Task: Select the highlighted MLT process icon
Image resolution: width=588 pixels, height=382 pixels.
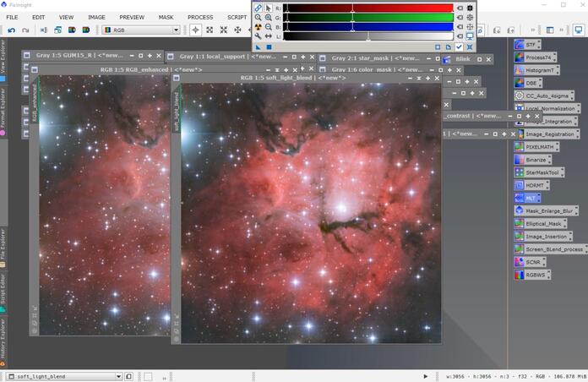Action: (527, 198)
